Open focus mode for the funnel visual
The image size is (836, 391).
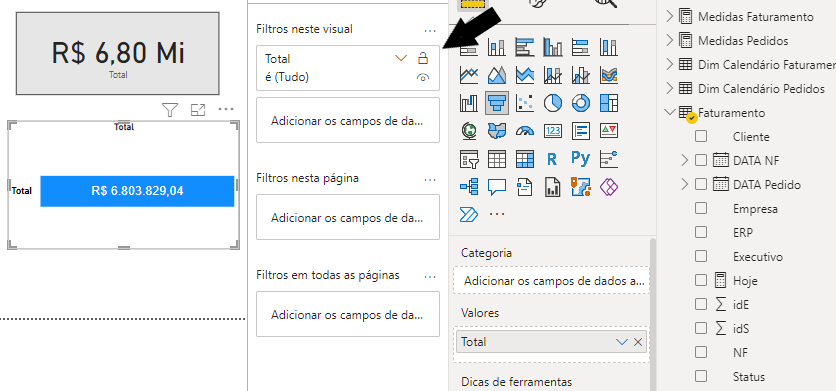tap(198, 110)
